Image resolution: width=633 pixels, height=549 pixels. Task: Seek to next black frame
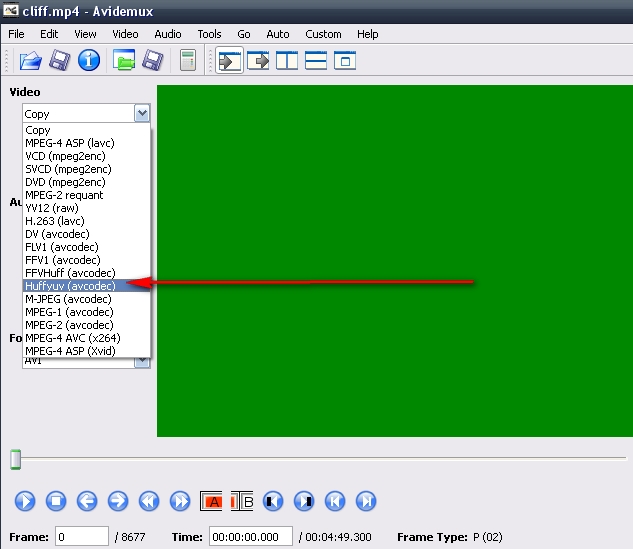[x=304, y=501]
